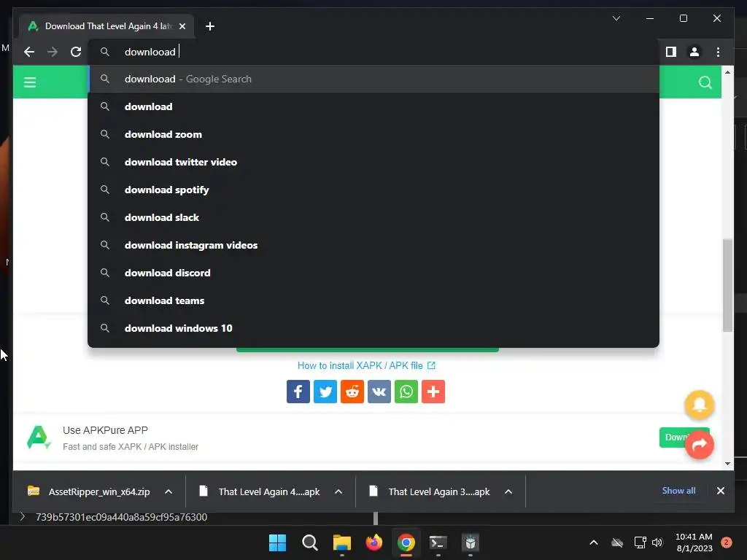747x560 pixels.
Task: Open the Chrome side panel icon
Action: click(x=671, y=52)
